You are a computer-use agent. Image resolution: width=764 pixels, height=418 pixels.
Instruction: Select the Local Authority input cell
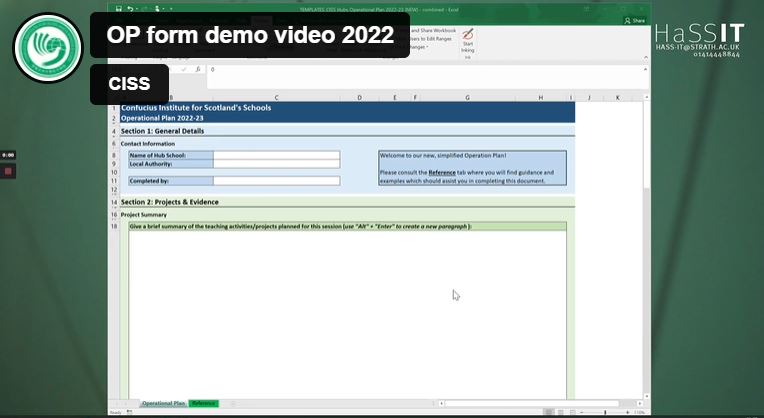(x=276, y=164)
